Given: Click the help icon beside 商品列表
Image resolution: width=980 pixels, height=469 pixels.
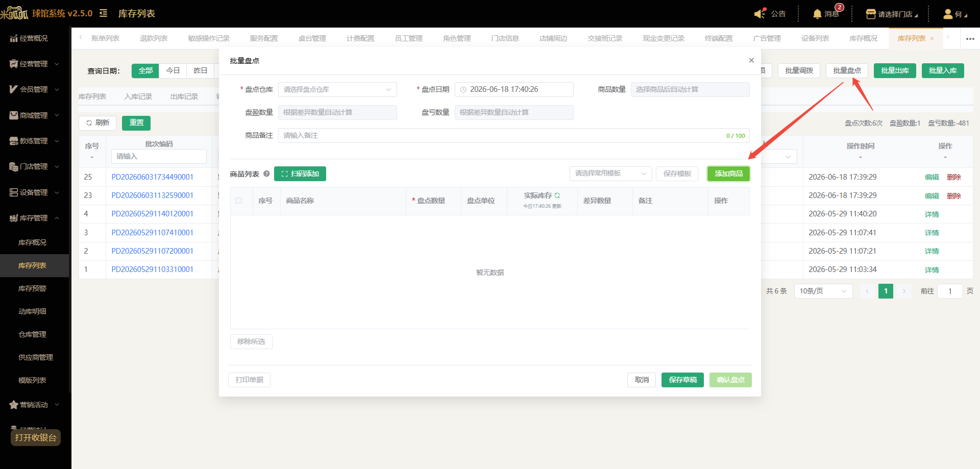Looking at the screenshot, I should coord(266,174).
